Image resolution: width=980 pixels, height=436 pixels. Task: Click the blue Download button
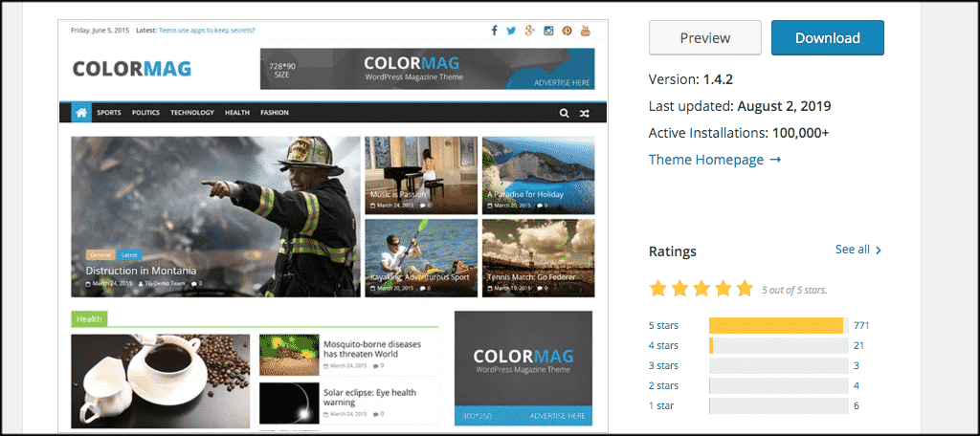(x=828, y=37)
